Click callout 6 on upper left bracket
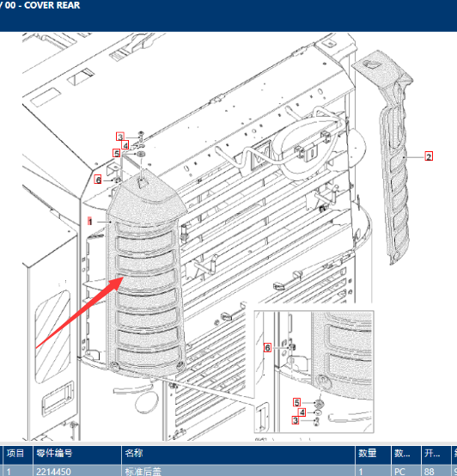 [98, 180]
